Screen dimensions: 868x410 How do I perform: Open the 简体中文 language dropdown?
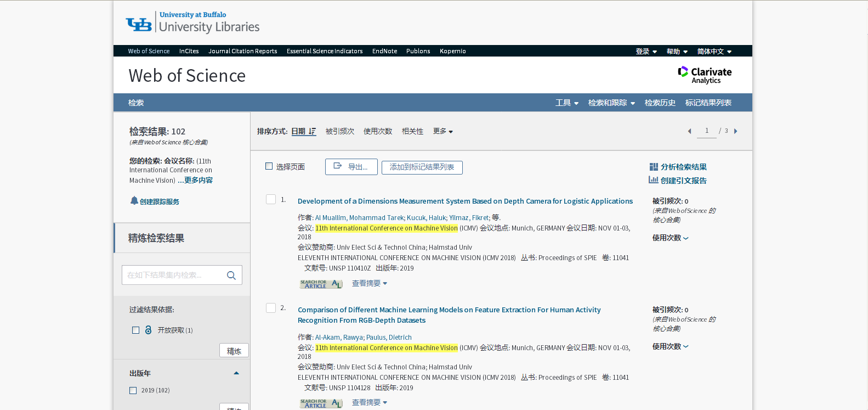[714, 52]
